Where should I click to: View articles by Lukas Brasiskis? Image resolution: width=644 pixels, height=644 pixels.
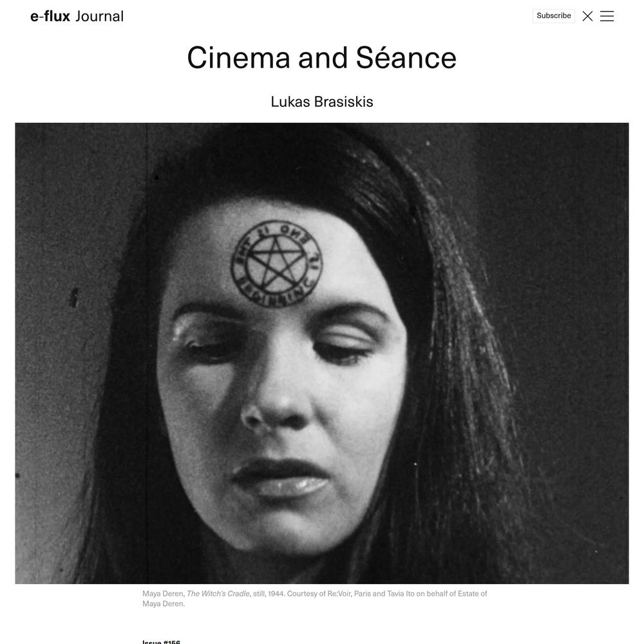click(x=321, y=102)
